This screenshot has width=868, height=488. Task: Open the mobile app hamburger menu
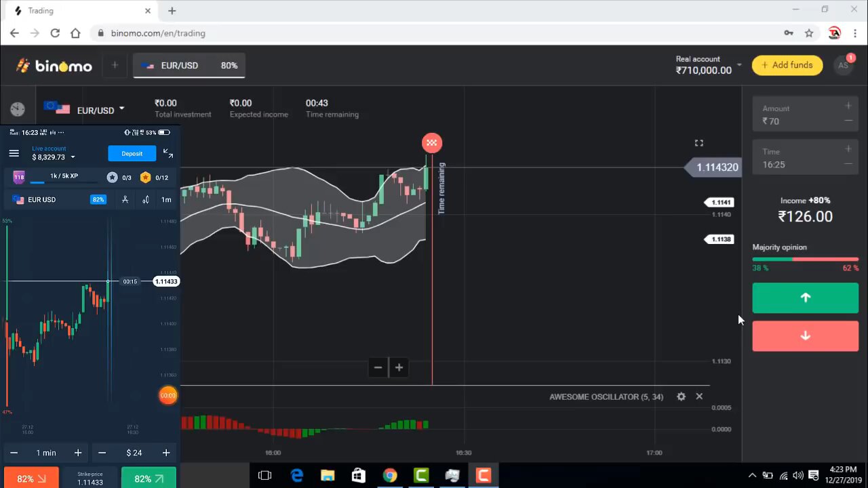click(14, 153)
